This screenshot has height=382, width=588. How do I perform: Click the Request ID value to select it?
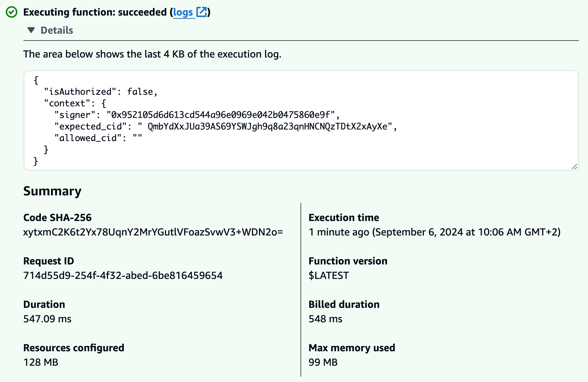click(123, 275)
